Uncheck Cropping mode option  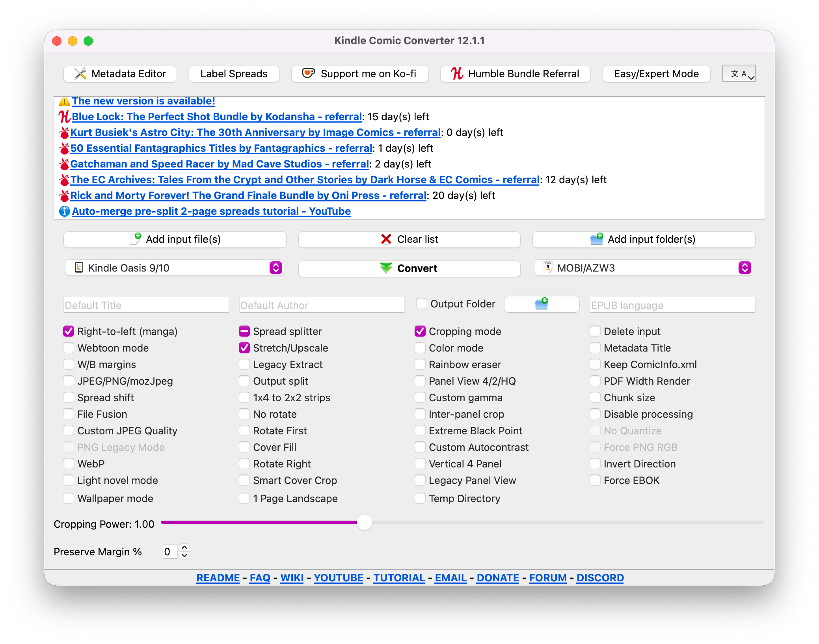pyautogui.click(x=420, y=331)
